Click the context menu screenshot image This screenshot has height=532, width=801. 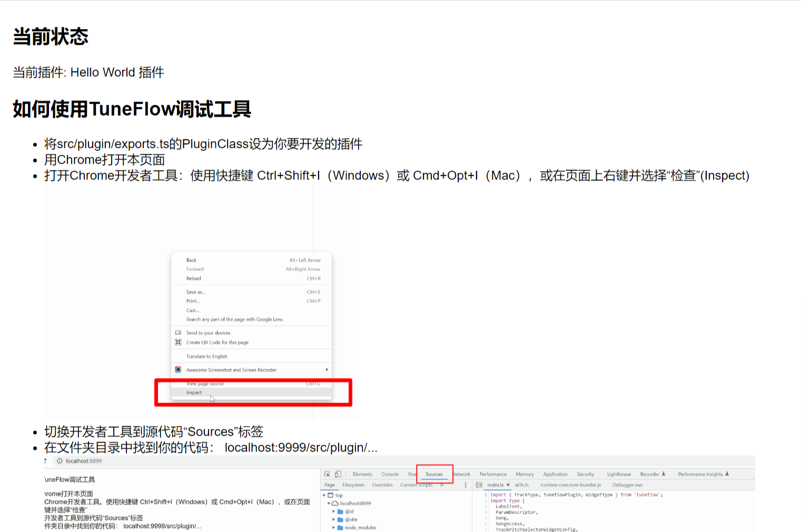[x=202, y=302]
